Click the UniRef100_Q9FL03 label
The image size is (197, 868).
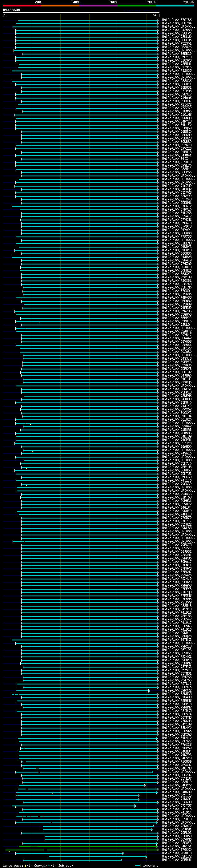pyautogui.click(x=177, y=833)
